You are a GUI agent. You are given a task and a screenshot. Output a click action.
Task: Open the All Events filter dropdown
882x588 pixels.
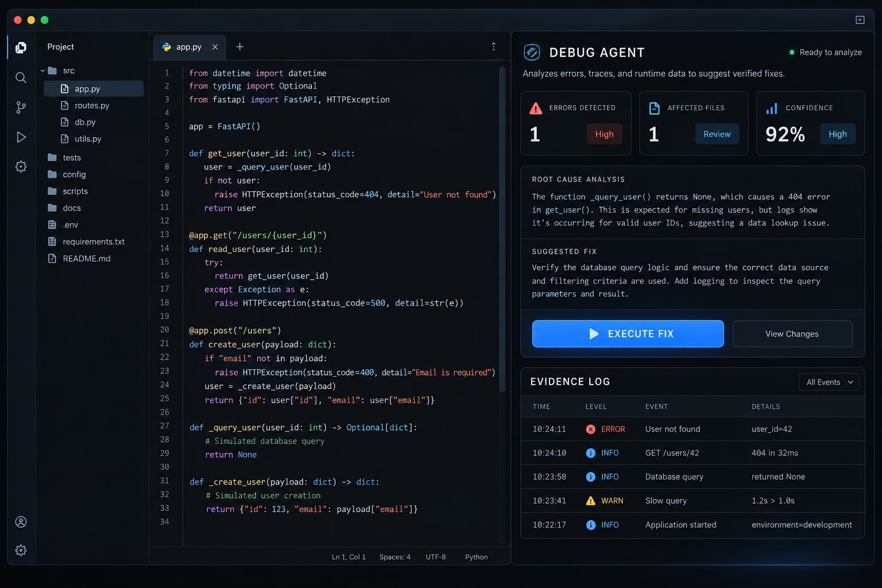[829, 382]
